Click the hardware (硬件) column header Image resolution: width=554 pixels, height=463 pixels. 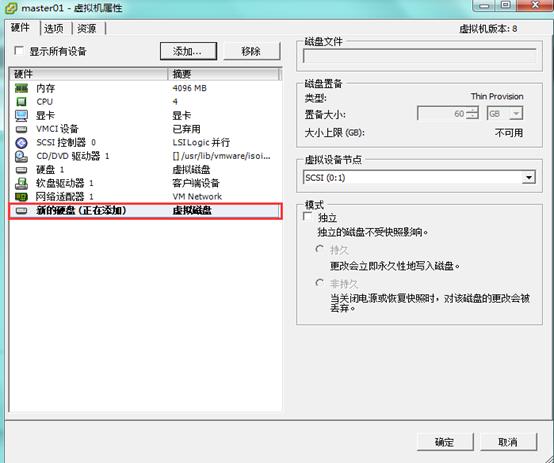(88, 74)
